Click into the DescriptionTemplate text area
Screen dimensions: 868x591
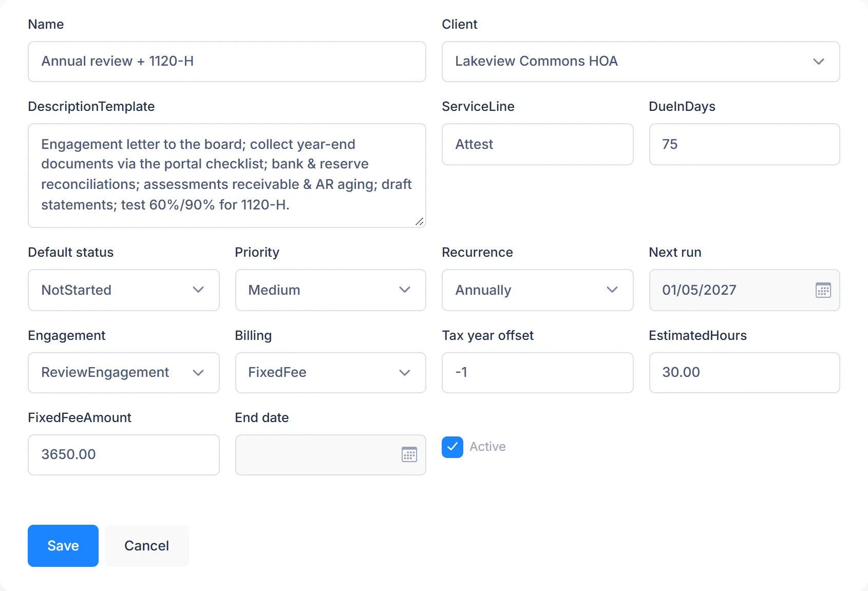pyautogui.click(x=227, y=176)
